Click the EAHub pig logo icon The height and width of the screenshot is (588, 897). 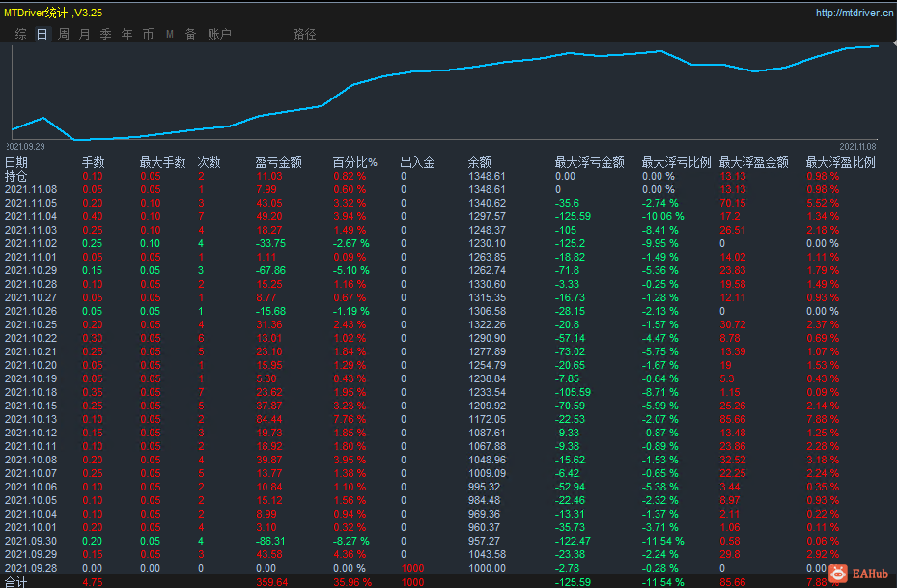click(839, 573)
